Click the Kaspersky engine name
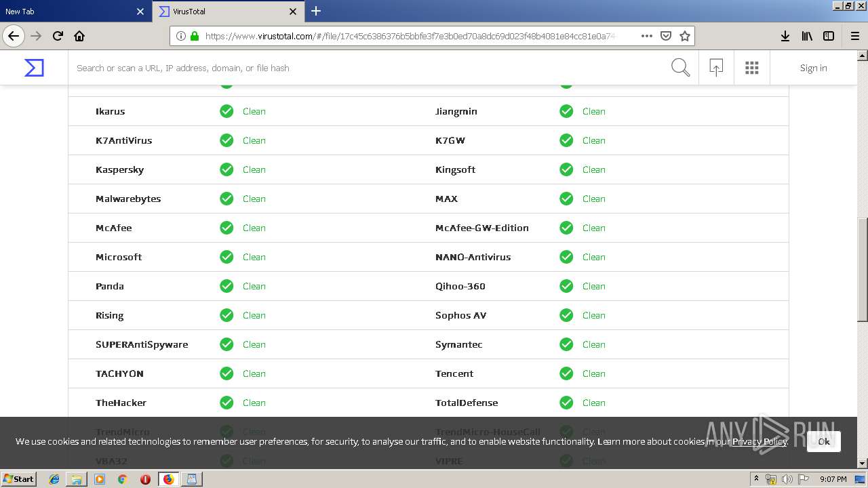 pyautogui.click(x=119, y=169)
